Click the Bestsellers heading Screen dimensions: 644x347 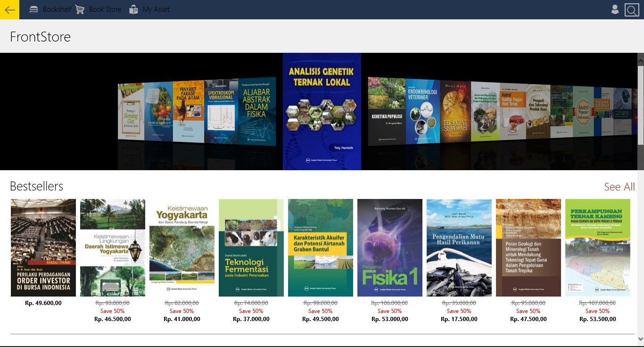36,186
